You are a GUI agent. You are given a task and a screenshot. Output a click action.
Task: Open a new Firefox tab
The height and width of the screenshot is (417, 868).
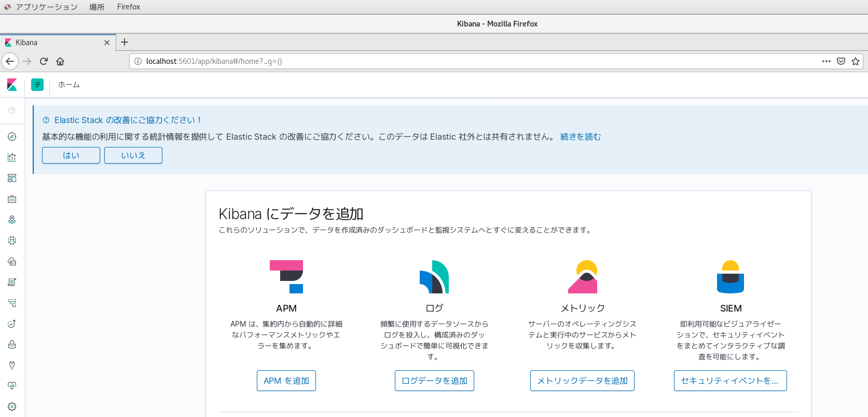tap(125, 43)
